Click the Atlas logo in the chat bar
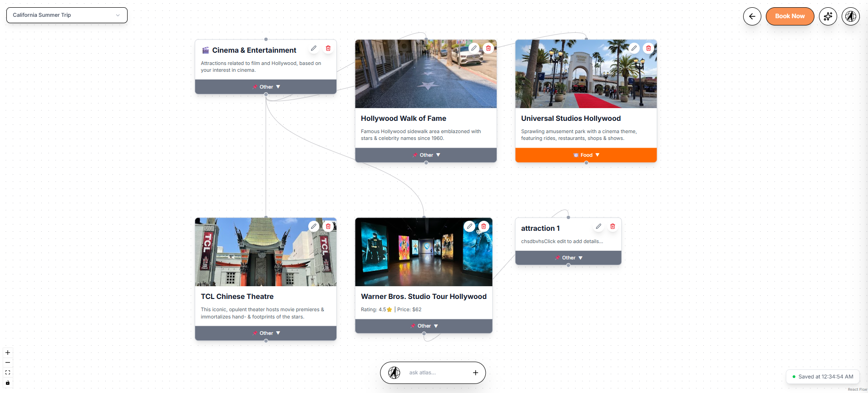Viewport: 868px width, 393px height. [x=394, y=373]
